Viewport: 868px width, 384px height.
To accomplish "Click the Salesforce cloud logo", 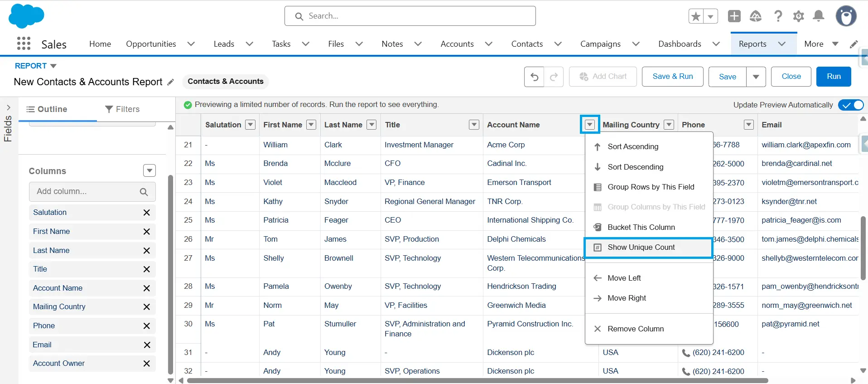I will click(26, 16).
